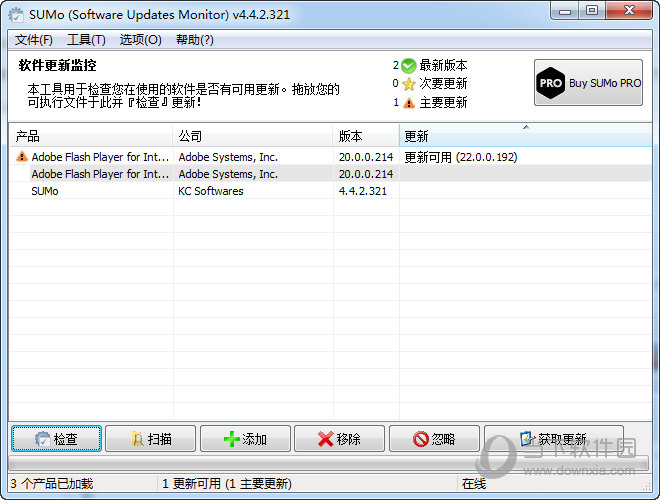
Task: Open the 工具(T) menu
Action: click(x=86, y=40)
